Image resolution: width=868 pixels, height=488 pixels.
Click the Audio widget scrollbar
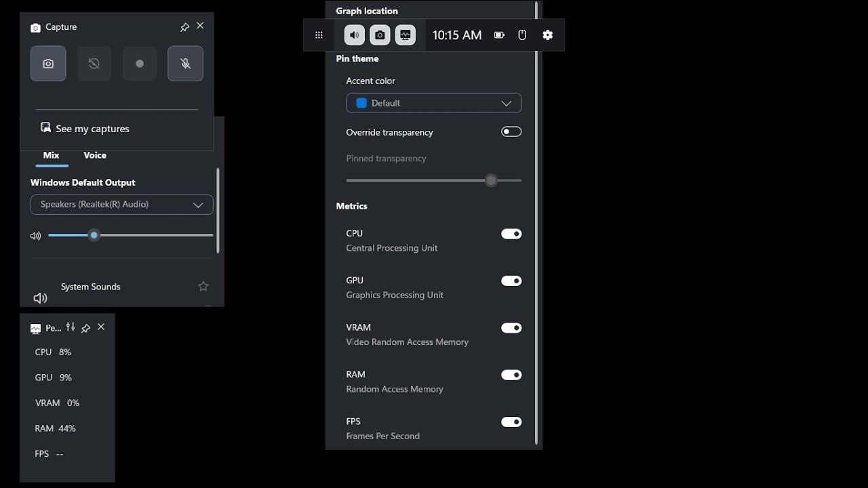click(x=218, y=210)
